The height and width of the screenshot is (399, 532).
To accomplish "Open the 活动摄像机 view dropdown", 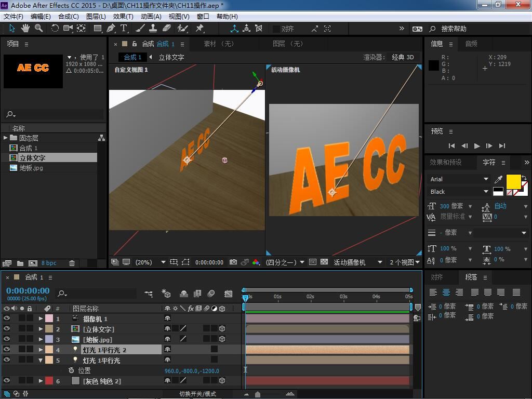I will (357, 262).
